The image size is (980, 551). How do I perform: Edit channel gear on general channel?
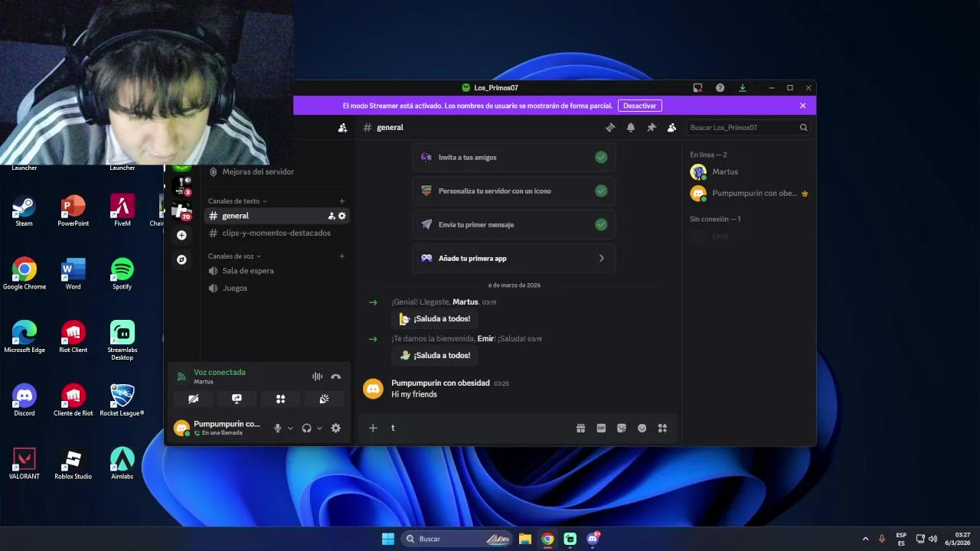coord(341,216)
